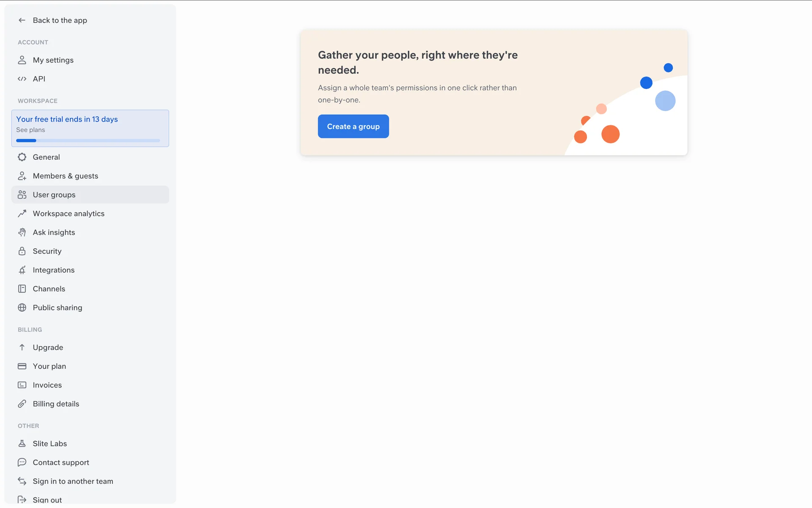Open Members & guests settings
The height and width of the screenshot is (508, 812).
[x=65, y=176]
